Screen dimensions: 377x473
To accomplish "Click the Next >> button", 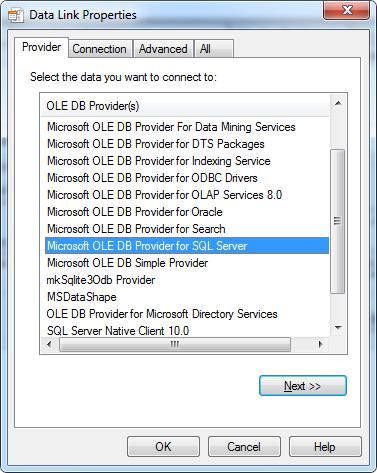I will [x=303, y=386].
